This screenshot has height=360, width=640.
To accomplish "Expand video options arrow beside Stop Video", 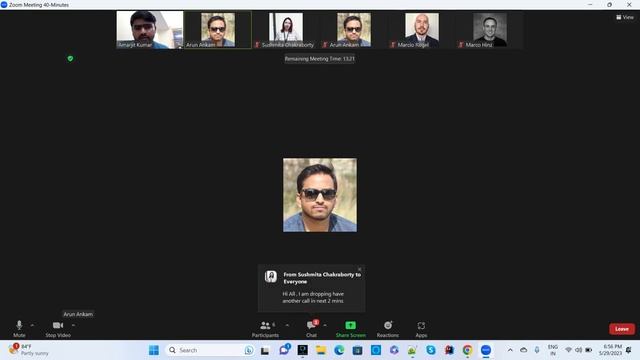I will (x=73, y=325).
